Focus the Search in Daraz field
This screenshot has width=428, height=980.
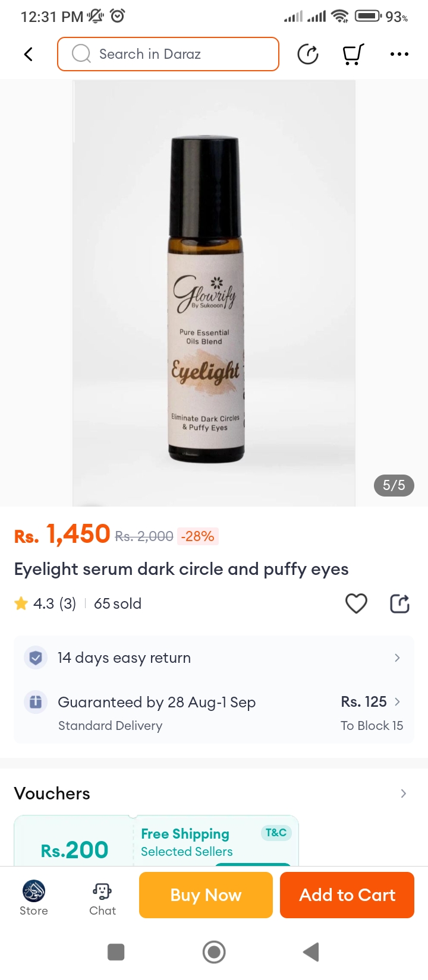[x=168, y=54]
